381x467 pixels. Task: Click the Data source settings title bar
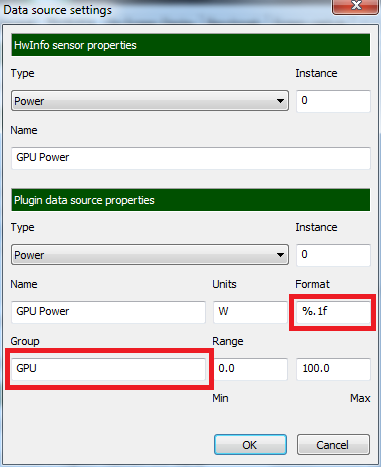click(x=167, y=10)
